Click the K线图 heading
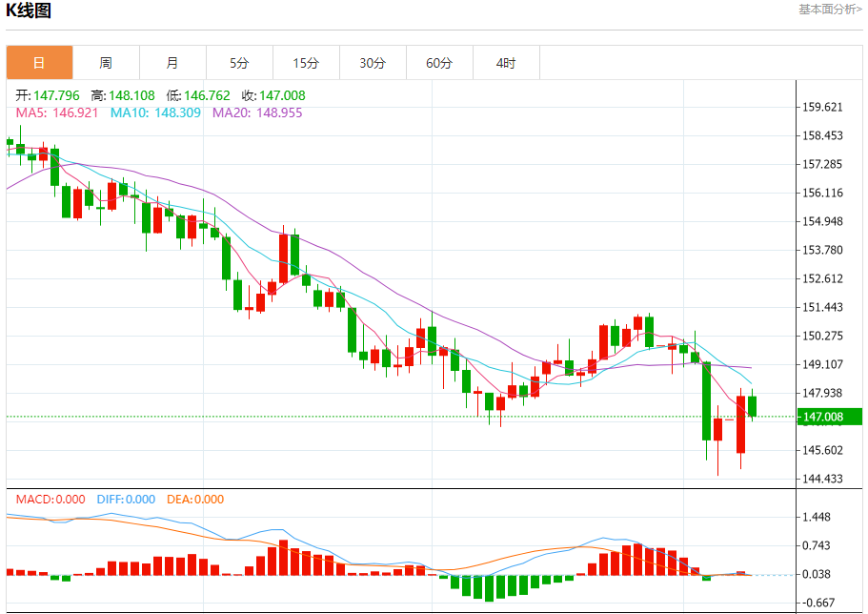The height and width of the screenshot is (614, 868). click(x=29, y=10)
